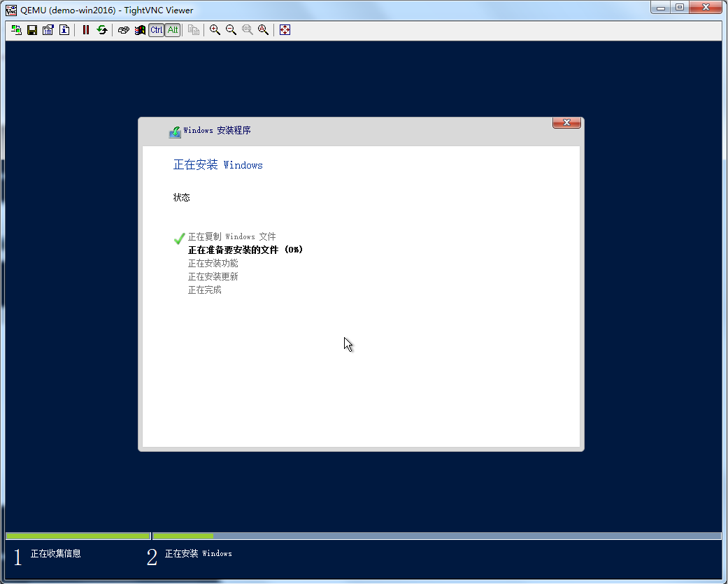The image size is (728, 584).
Task: Zoom out of the remote view
Action: [x=231, y=30]
